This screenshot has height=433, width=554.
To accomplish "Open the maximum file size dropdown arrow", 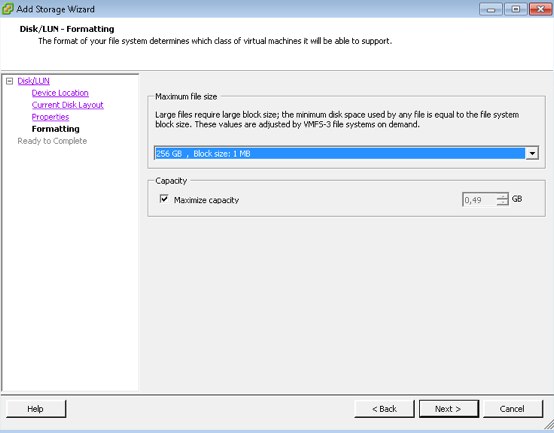I will (x=532, y=153).
